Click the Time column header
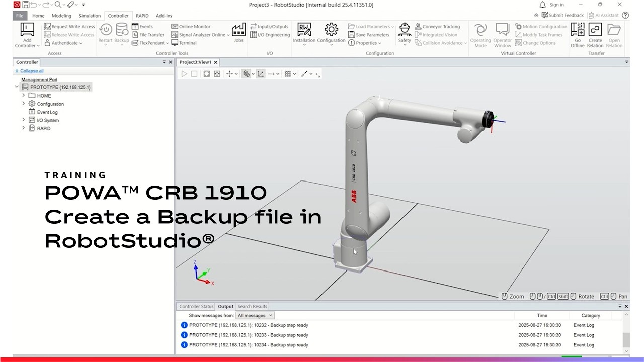 (542, 316)
